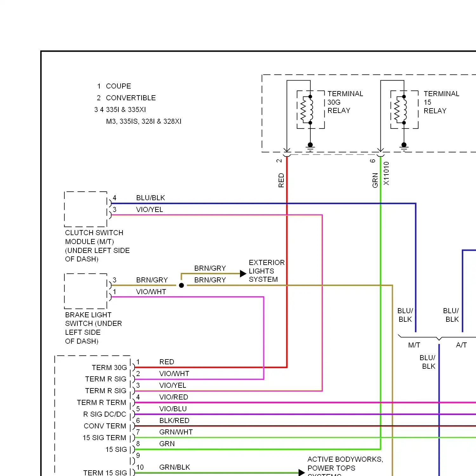476x476 pixels.
Task: Click the VIO/BLU wire label at pin 5
Action: pos(173,409)
